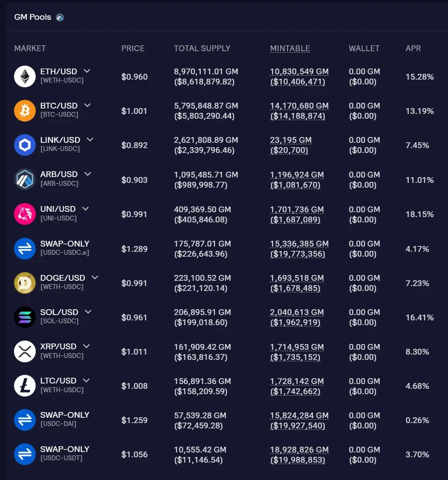The height and width of the screenshot is (480, 448).
Task: Click the XRP token icon
Action: click(25, 352)
